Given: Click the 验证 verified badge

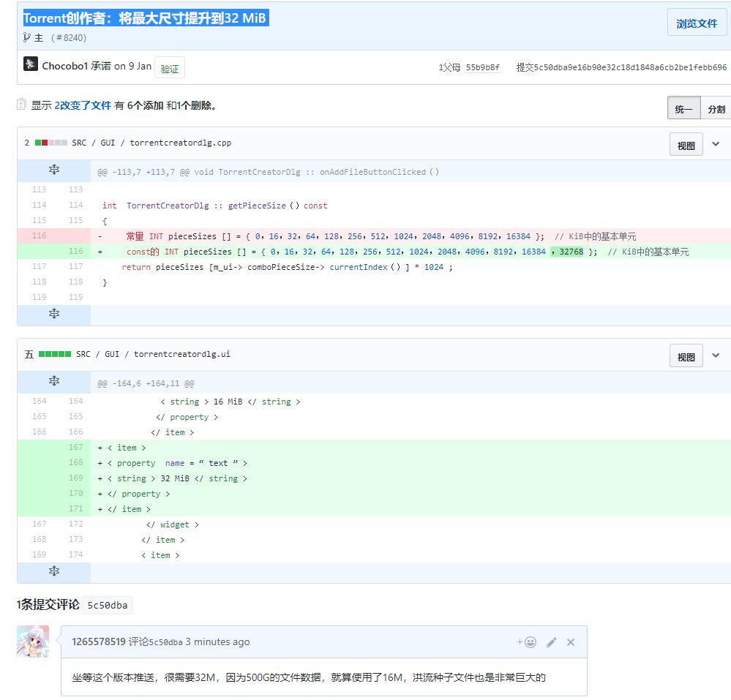Looking at the screenshot, I should click(170, 69).
